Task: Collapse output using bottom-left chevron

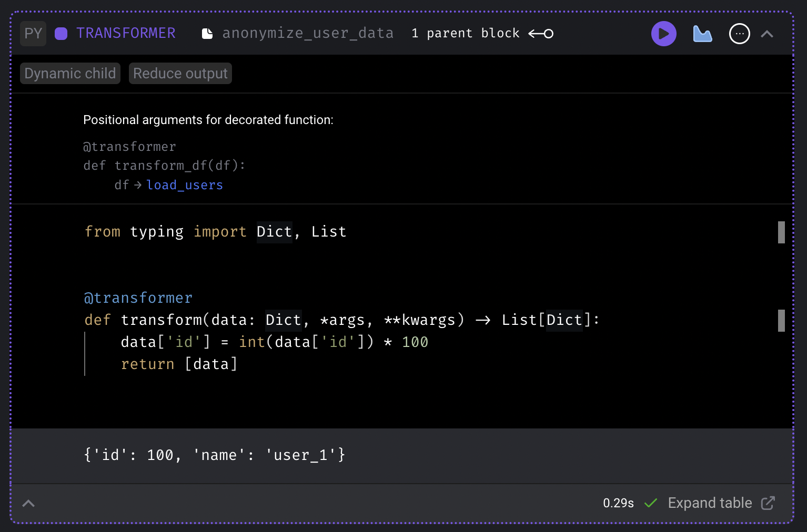Action: tap(28, 503)
